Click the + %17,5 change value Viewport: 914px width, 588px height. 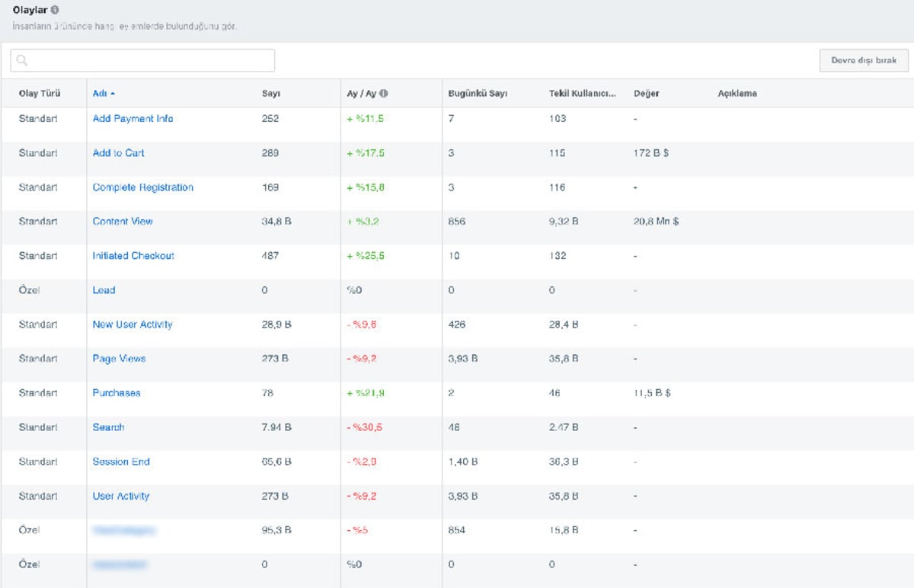(x=366, y=153)
